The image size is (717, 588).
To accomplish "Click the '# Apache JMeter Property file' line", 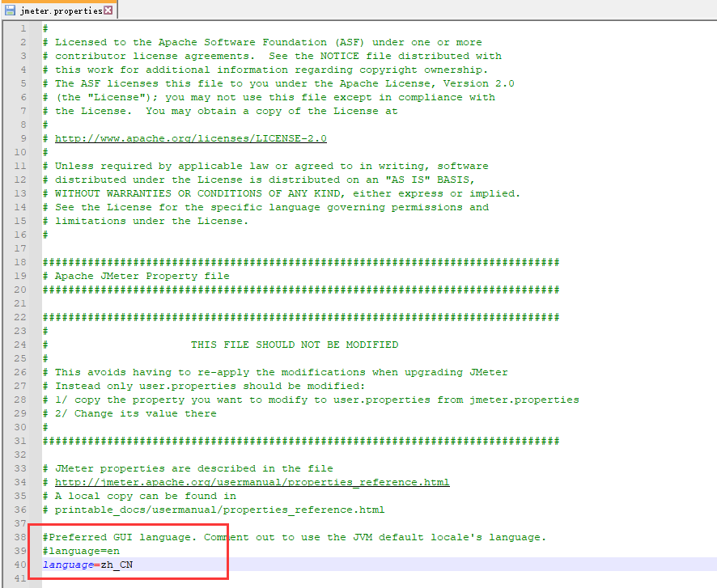I will pyautogui.click(x=136, y=276).
